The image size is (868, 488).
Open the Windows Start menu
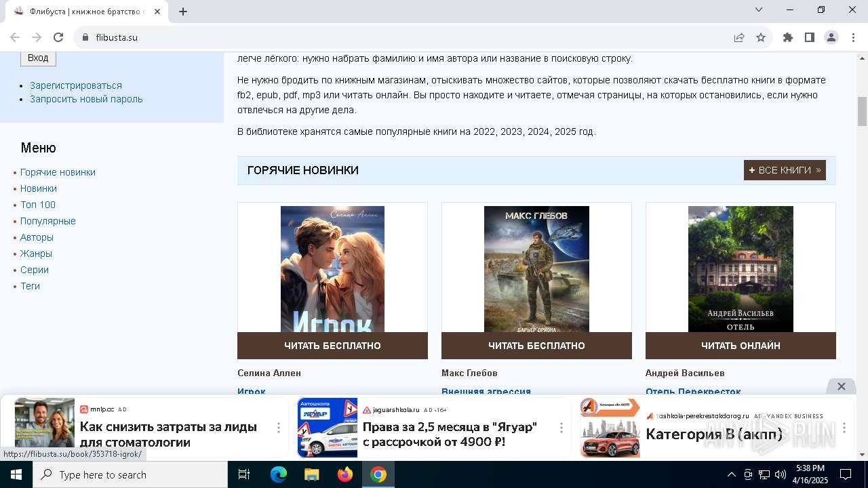click(x=16, y=474)
